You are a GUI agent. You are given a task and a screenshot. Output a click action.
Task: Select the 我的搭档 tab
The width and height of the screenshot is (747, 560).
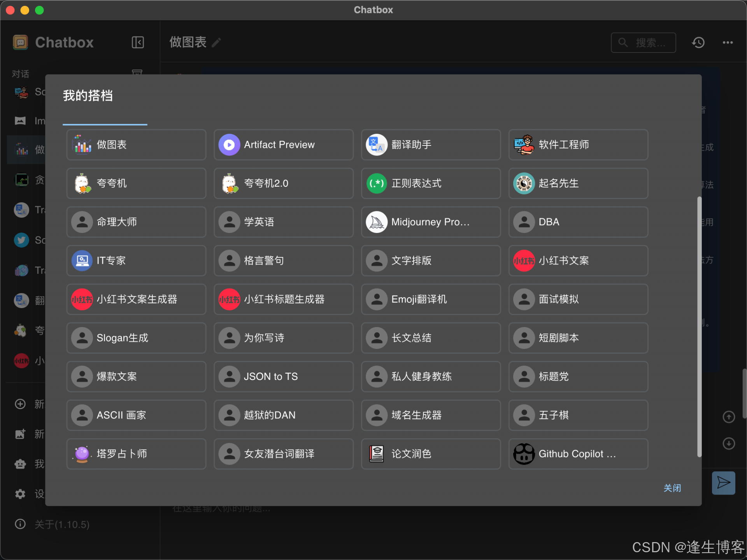[x=88, y=96]
